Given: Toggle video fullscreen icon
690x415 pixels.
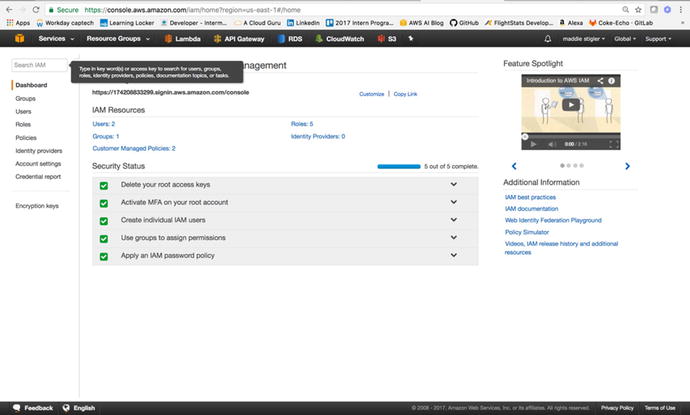Looking at the screenshot, I should (611, 144).
